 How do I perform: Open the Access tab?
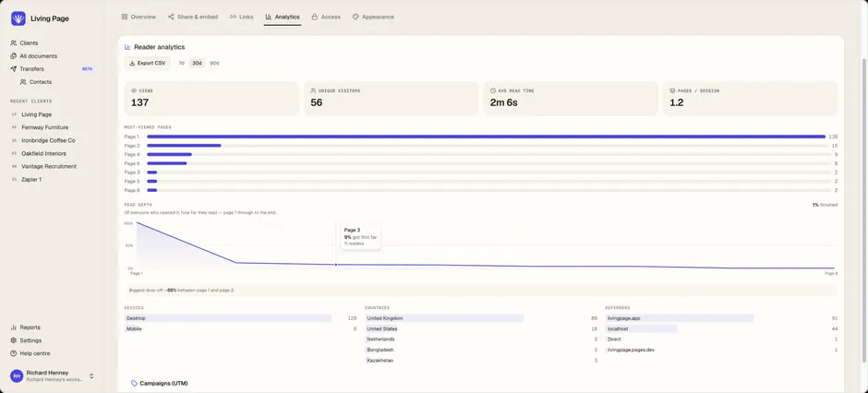pos(326,18)
